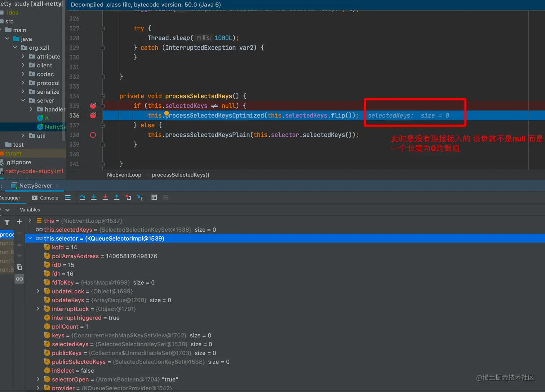Click processSelectedKeys() in the breadcrumb
This screenshot has width=545, height=392.
[x=181, y=175]
